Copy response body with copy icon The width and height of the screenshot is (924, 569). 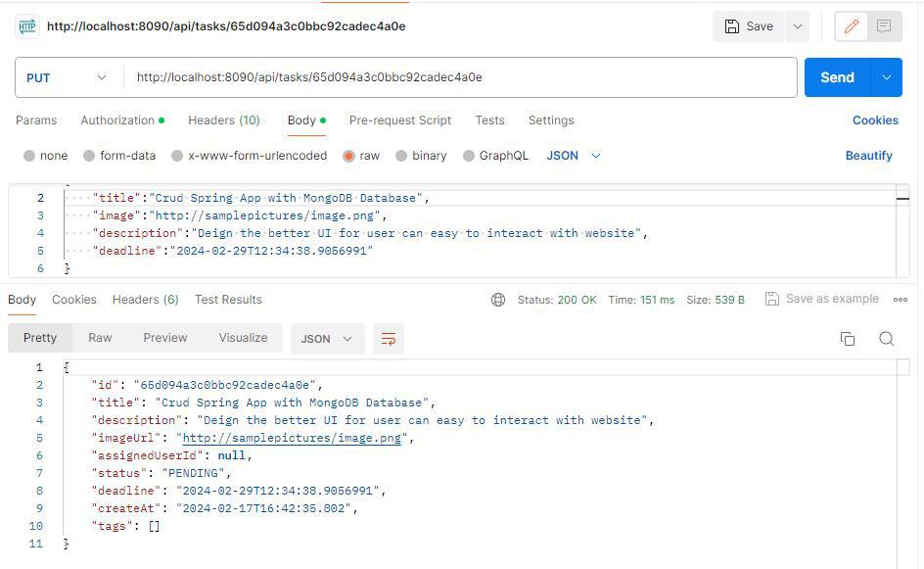pyautogui.click(x=848, y=339)
